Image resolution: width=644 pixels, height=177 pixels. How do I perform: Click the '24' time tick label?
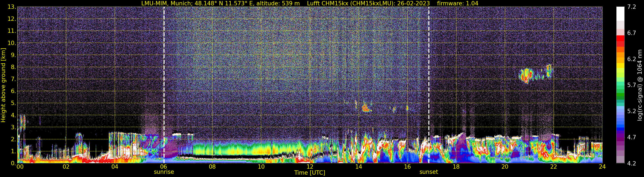pos(602,167)
